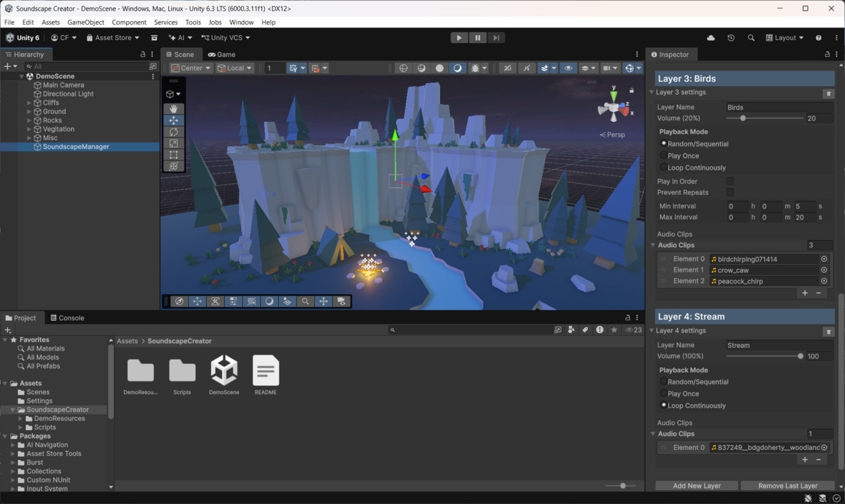Open the Component menu
Image resolution: width=845 pixels, height=504 pixels.
[129, 23]
